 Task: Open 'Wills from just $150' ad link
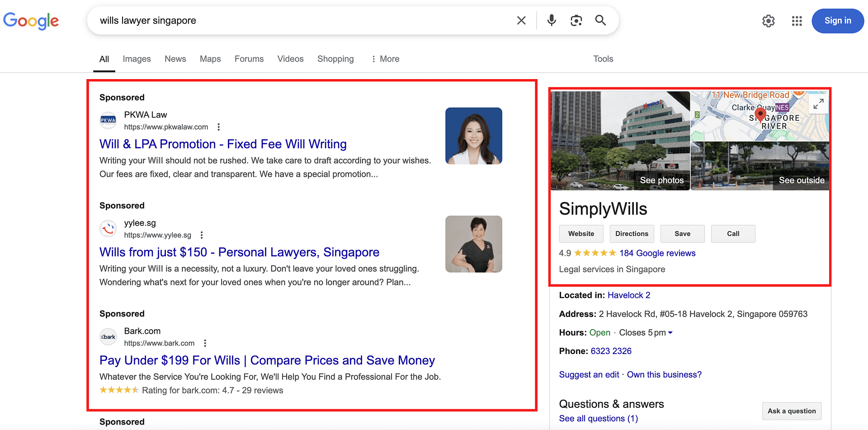coord(239,252)
